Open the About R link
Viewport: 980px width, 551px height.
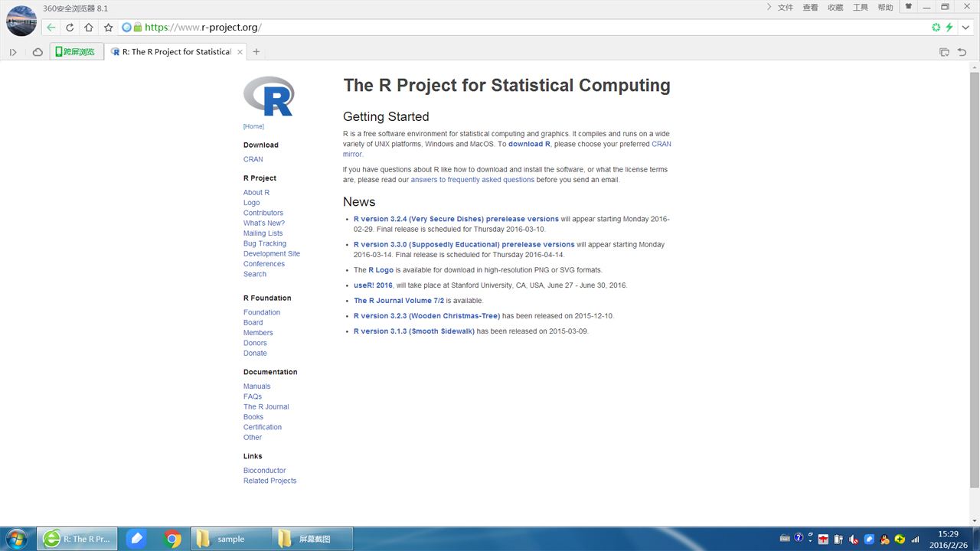click(x=256, y=193)
